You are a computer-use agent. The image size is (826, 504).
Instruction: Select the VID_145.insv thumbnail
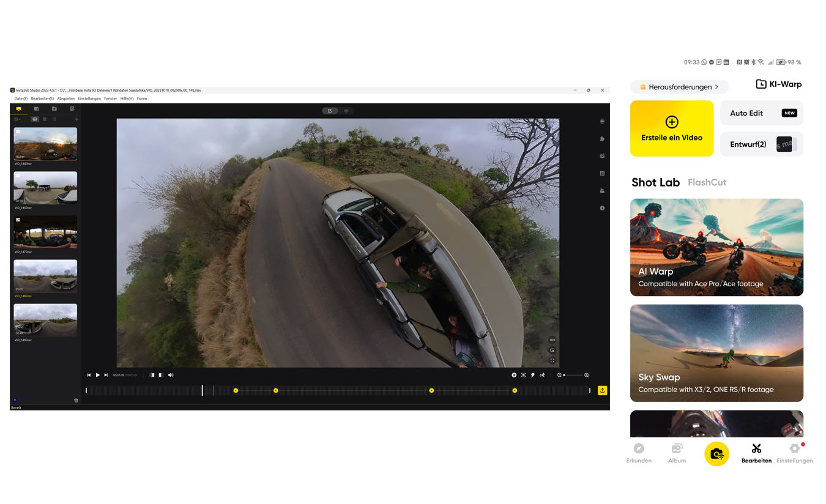coord(45,188)
